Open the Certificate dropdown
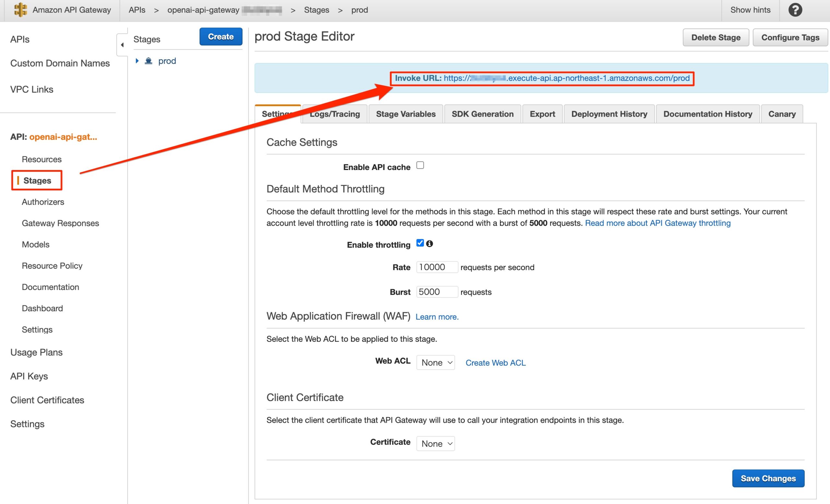Screen dimensions: 830x504 pos(435,444)
